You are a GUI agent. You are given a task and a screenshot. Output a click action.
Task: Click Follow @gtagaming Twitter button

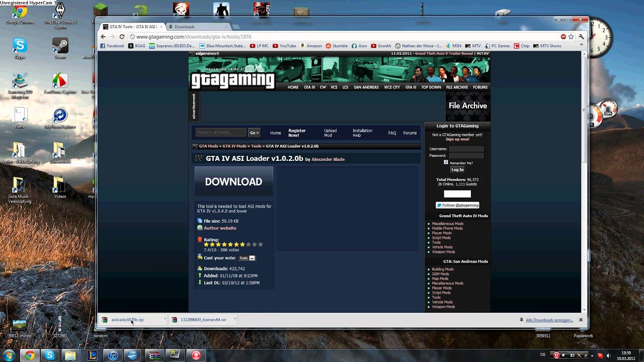tap(457, 205)
